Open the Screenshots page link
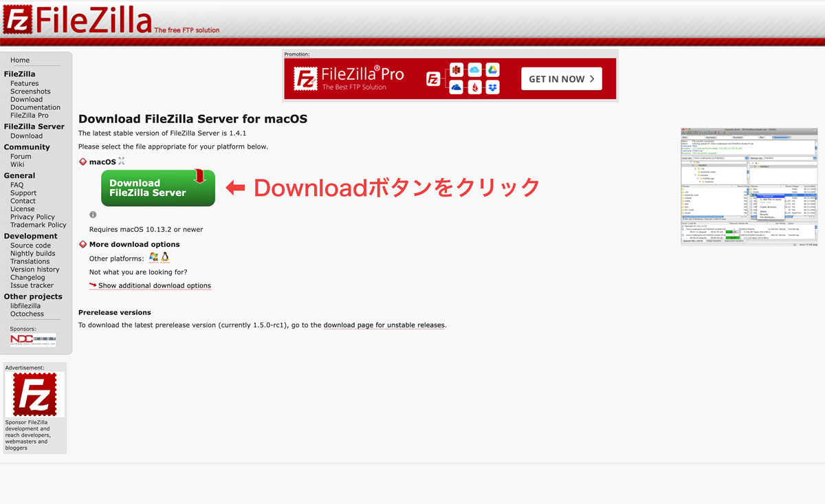825x504 pixels. [30, 91]
